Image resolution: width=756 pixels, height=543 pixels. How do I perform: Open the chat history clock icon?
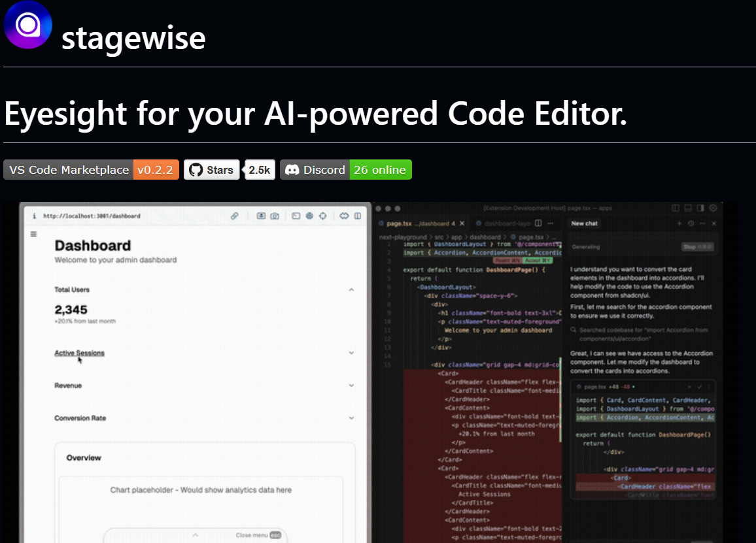(691, 223)
